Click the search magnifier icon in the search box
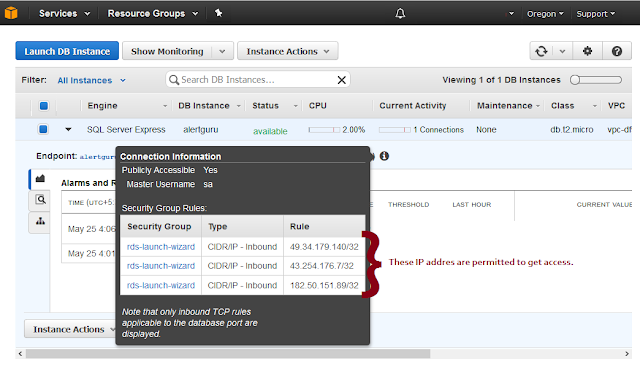 pos(174,80)
